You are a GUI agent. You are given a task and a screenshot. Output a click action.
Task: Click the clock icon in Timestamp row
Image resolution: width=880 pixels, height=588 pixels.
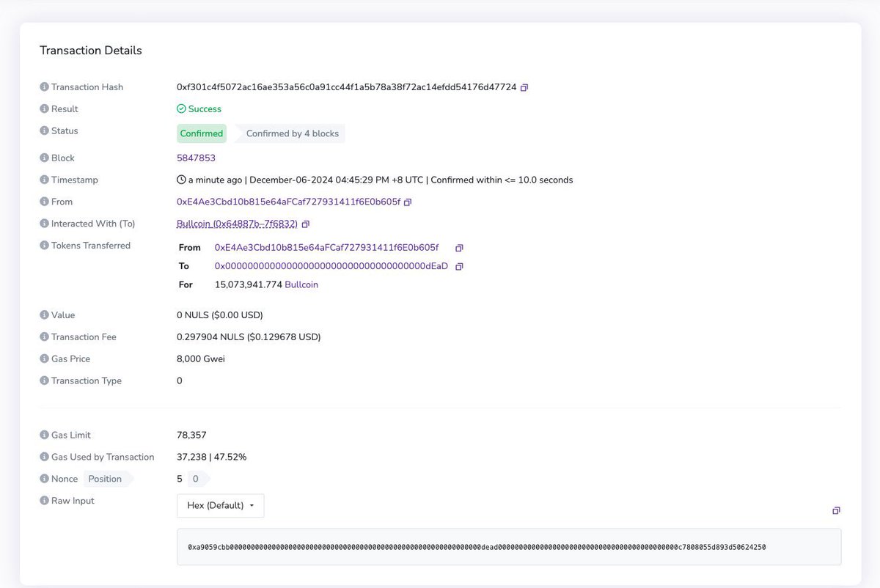(181, 180)
